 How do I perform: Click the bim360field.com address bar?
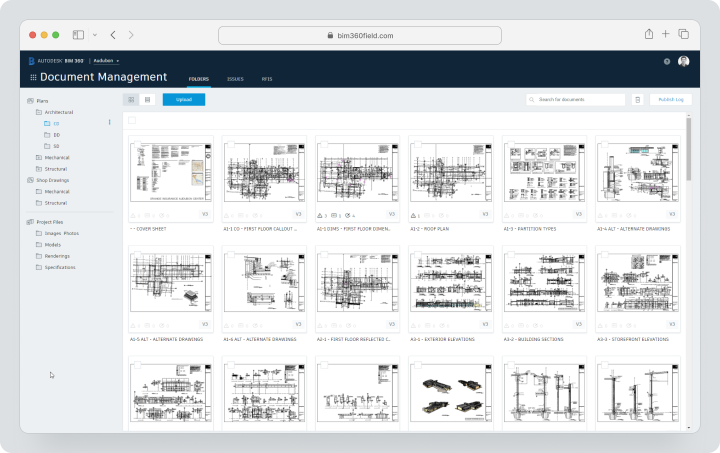[360, 35]
